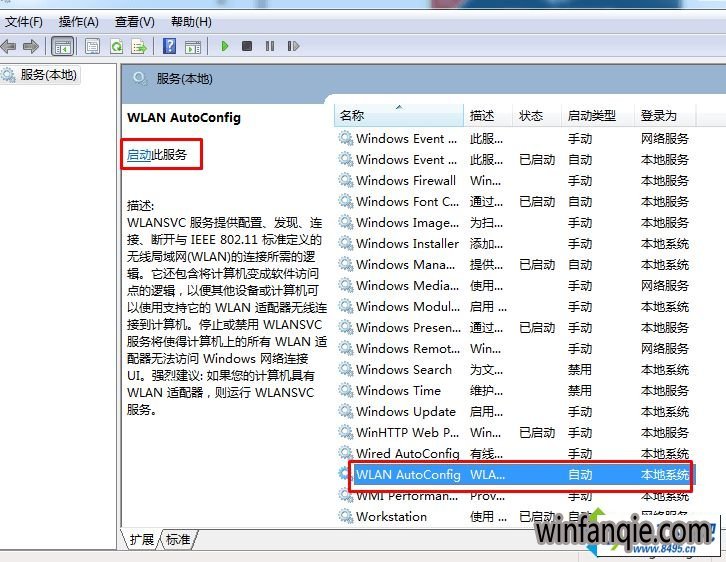Toggle the show/hide console tree icon
The image size is (726, 562).
(63, 46)
